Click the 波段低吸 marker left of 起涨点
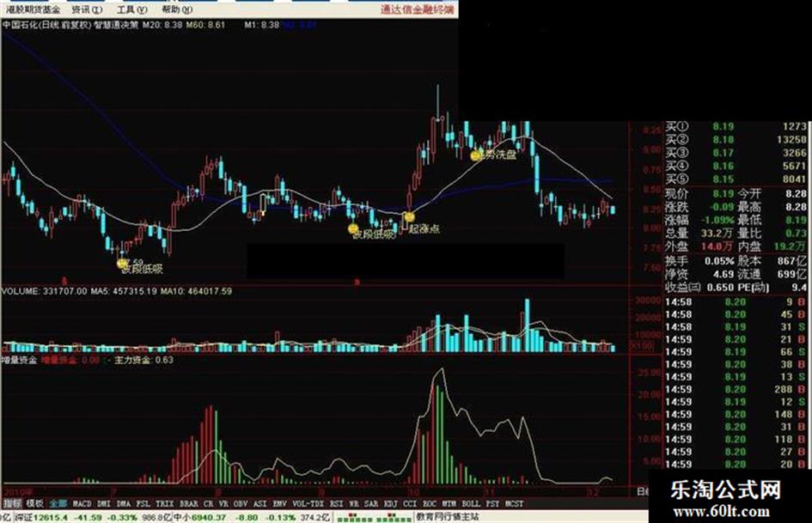812x523 pixels. point(353,228)
